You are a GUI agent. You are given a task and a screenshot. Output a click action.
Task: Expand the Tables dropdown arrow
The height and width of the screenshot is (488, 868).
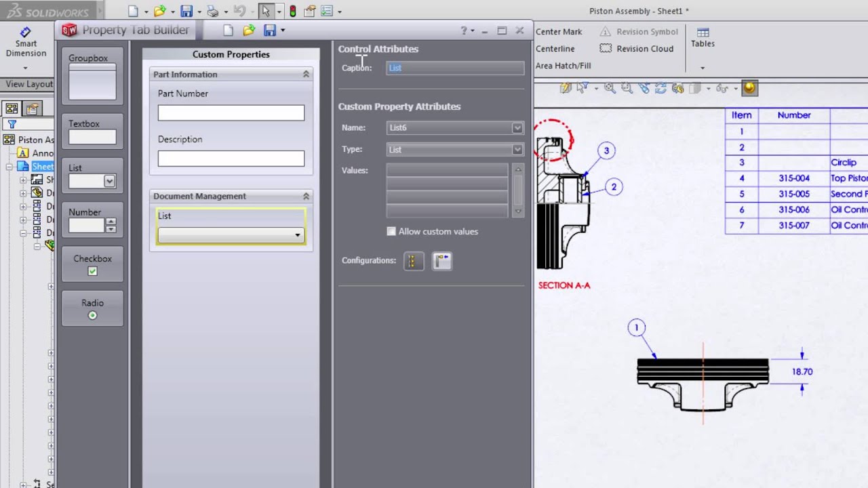pos(703,68)
